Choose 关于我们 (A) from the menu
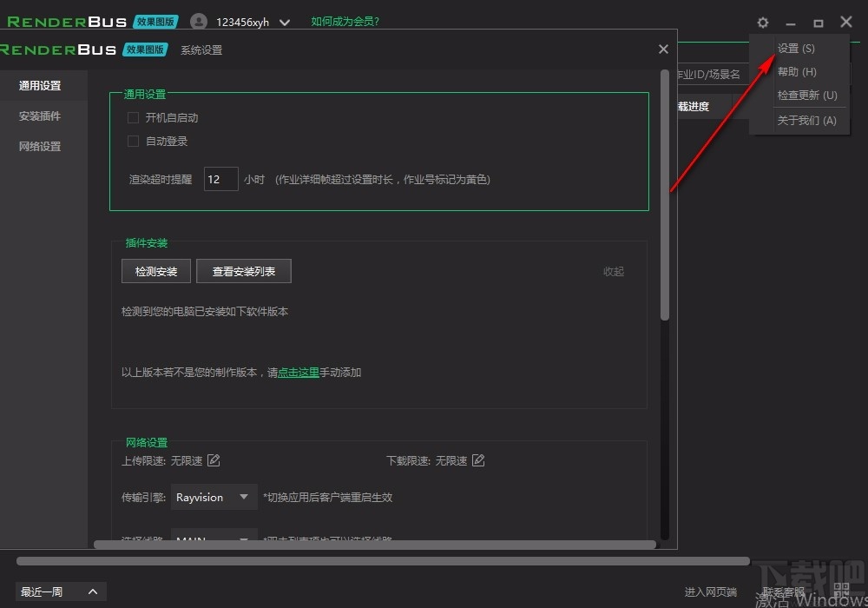Screen dimensions: 868x608 pyautogui.click(x=806, y=120)
